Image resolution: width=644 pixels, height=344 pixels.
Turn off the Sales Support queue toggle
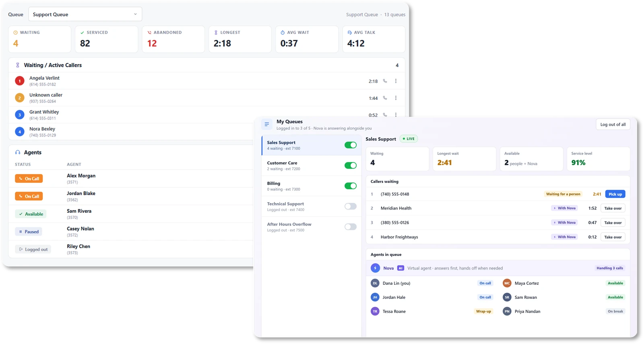[x=351, y=145]
